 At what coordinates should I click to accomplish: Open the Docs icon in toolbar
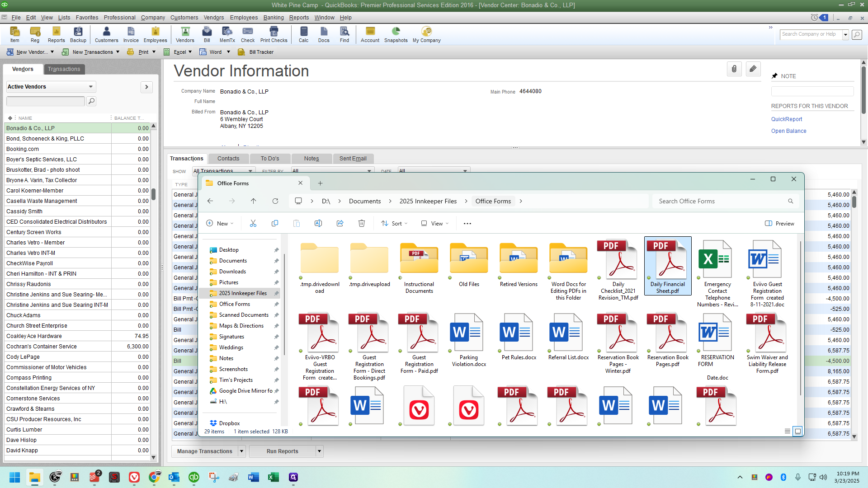pos(324,34)
